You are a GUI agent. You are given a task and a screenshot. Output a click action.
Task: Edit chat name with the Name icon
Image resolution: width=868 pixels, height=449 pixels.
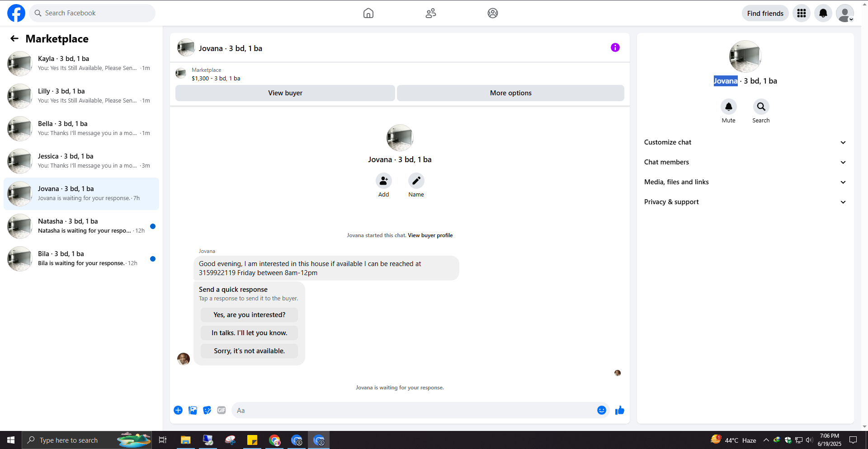coord(416,181)
